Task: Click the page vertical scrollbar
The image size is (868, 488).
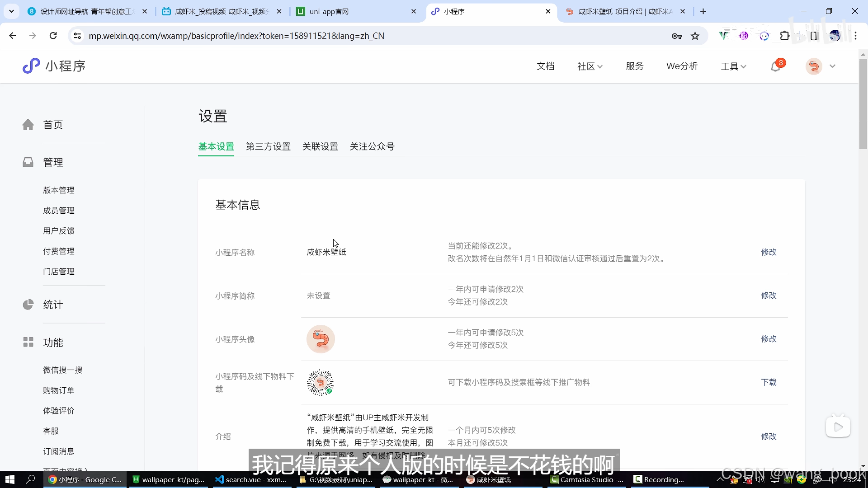Action: 863,104
